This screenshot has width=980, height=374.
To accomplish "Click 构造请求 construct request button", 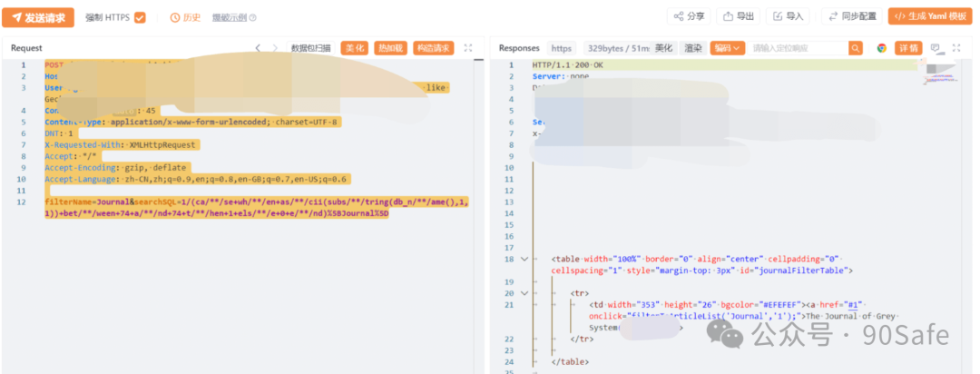I will pos(433,48).
